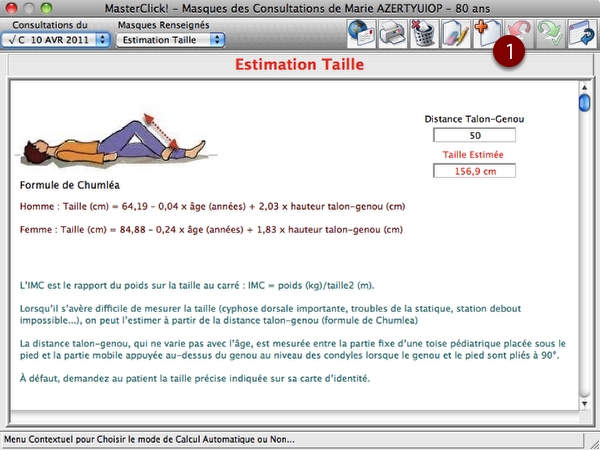This screenshot has height=450, width=600.
Task: Click the blue vertical scrollbar thumb
Action: pos(584,103)
